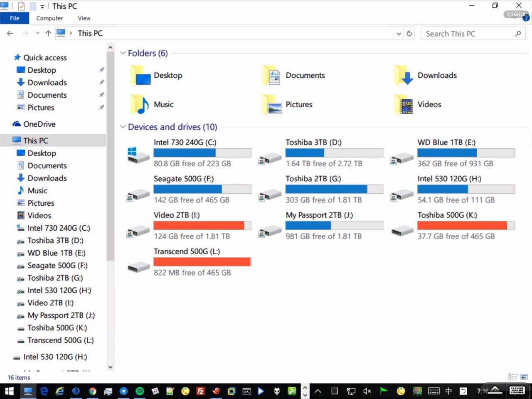Image resolution: width=532 pixels, height=399 pixels.
Task: Open the recent locations dropdown
Action: [x=37, y=33]
